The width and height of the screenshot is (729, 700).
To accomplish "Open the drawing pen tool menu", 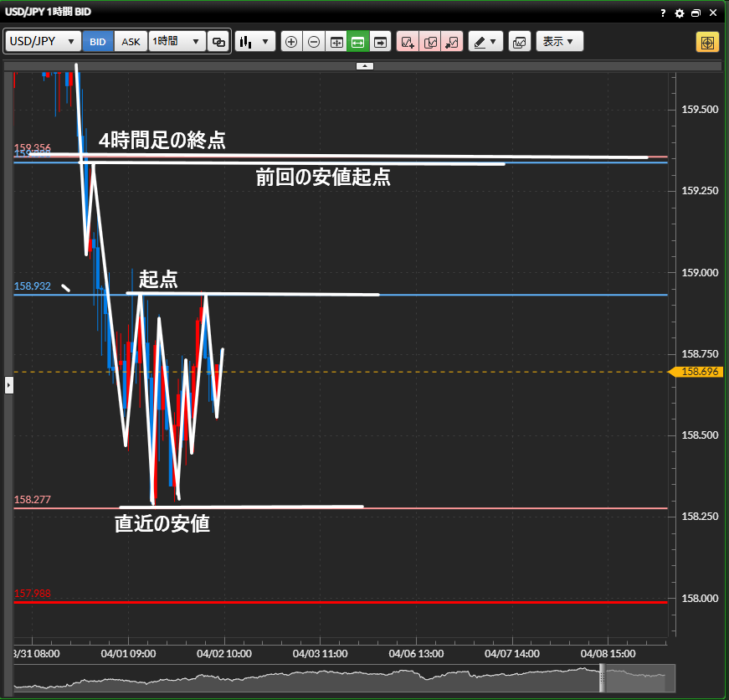I will click(x=485, y=42).
